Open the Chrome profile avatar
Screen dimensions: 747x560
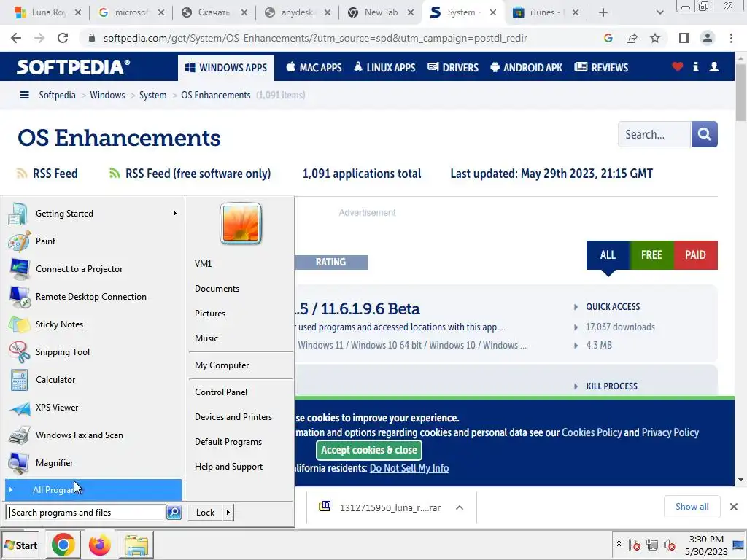[708, 38]
